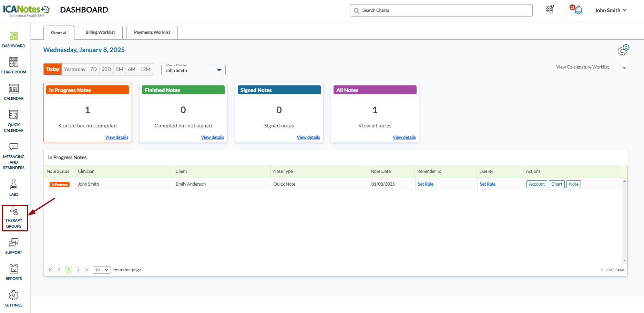The width and height of the screenshot is (644, 313).
Task: Click the Search Charts input field
Action: tap(441, 10)
